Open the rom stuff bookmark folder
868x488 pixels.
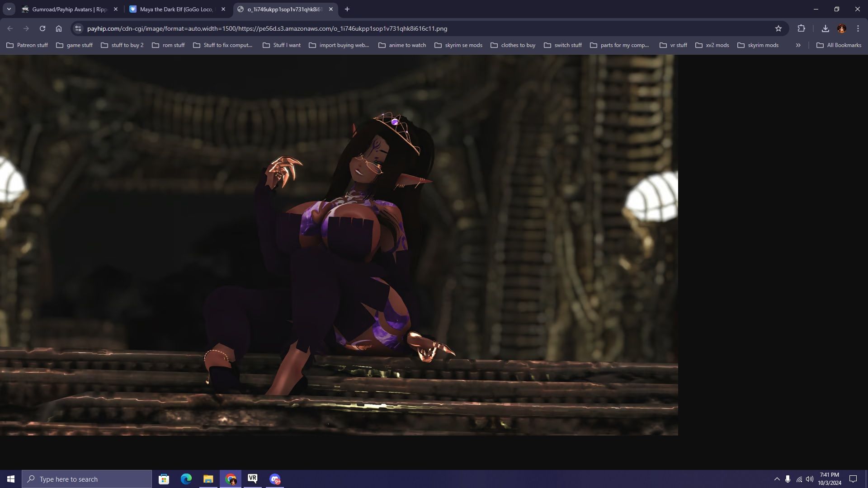pyautogui.click(x=168, y=45)
